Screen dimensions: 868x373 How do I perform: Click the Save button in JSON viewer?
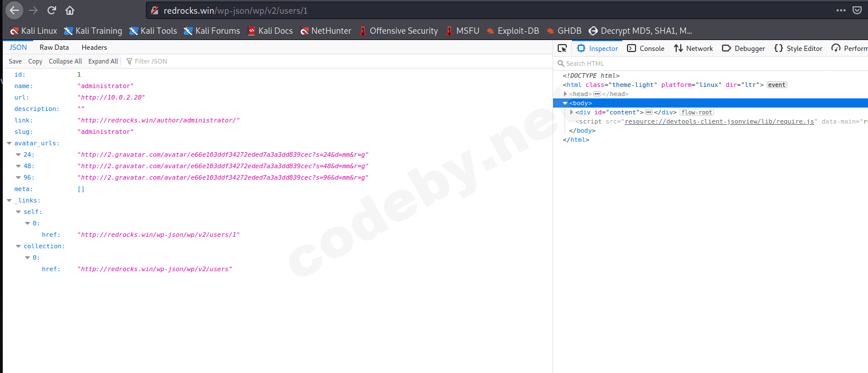click(15, 61)
